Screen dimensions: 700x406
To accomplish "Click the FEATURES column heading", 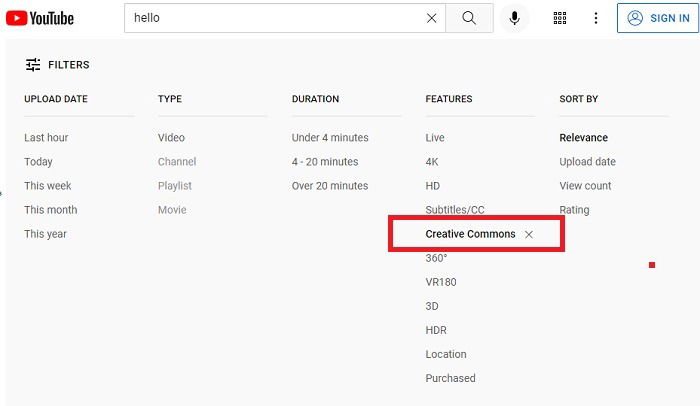I will coord(449,99).
